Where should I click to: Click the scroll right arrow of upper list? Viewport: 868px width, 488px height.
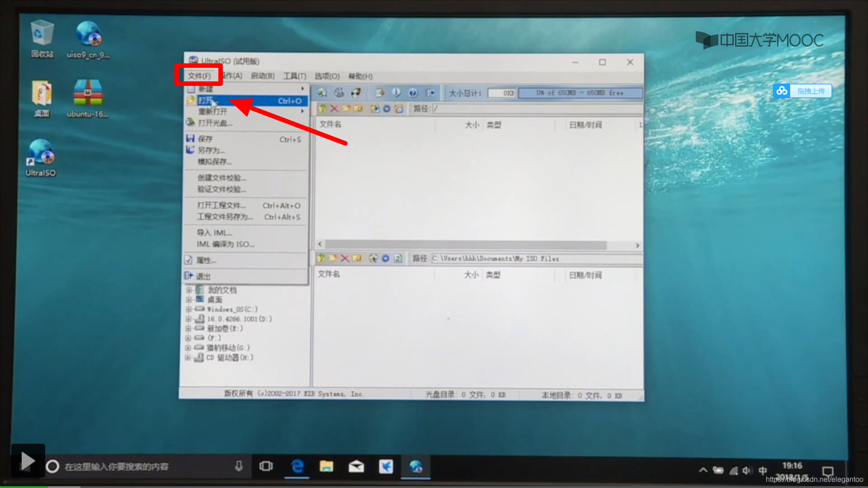pyautogui.click(x=637, y=245)
